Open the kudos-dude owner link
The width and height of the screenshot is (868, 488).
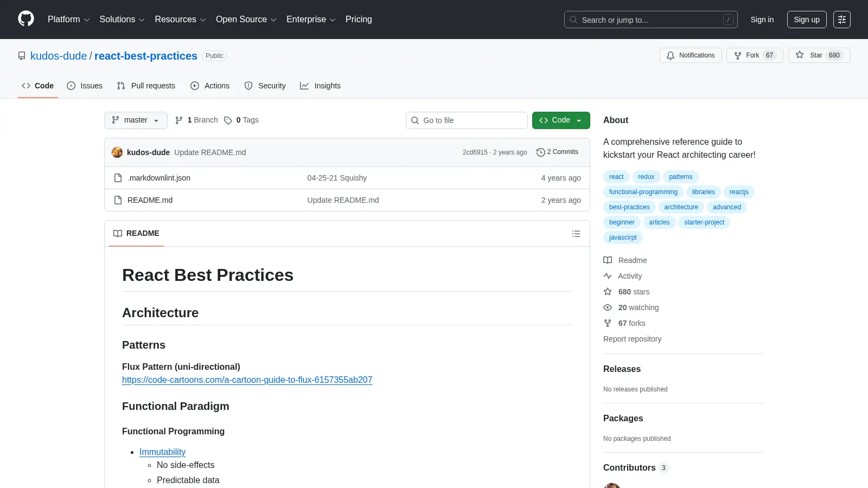click(59, 56)
